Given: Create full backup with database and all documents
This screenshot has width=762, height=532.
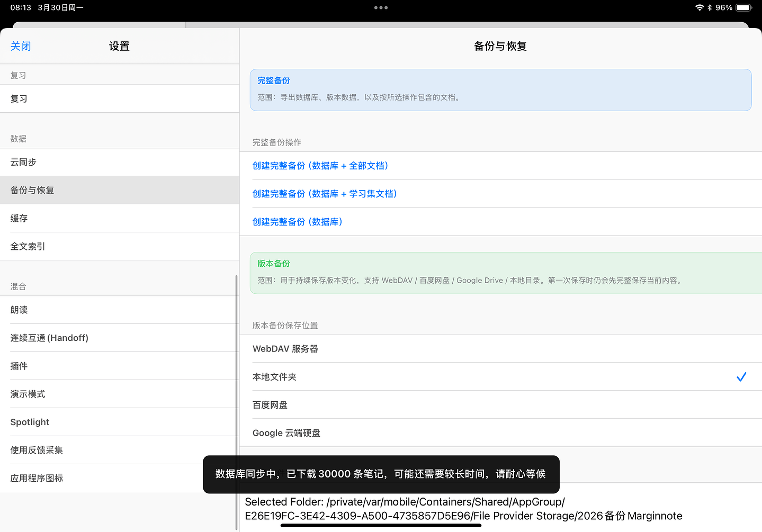Looking at the screenshot, I should tap(320, 166).
